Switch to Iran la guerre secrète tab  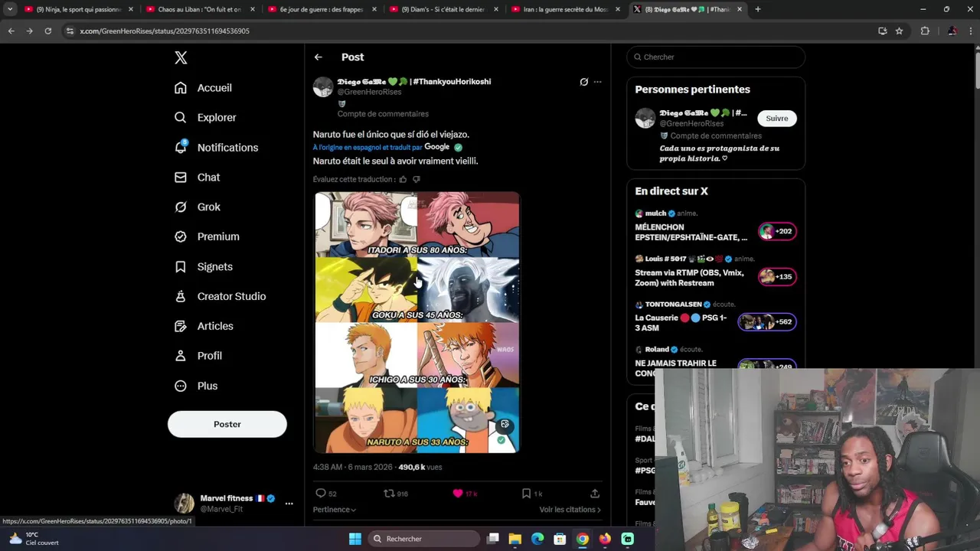566,9
